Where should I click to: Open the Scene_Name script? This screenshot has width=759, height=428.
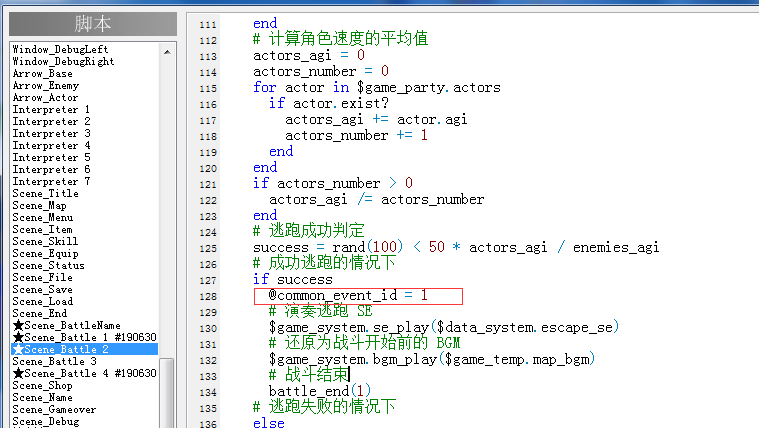[x=42, y=397]
